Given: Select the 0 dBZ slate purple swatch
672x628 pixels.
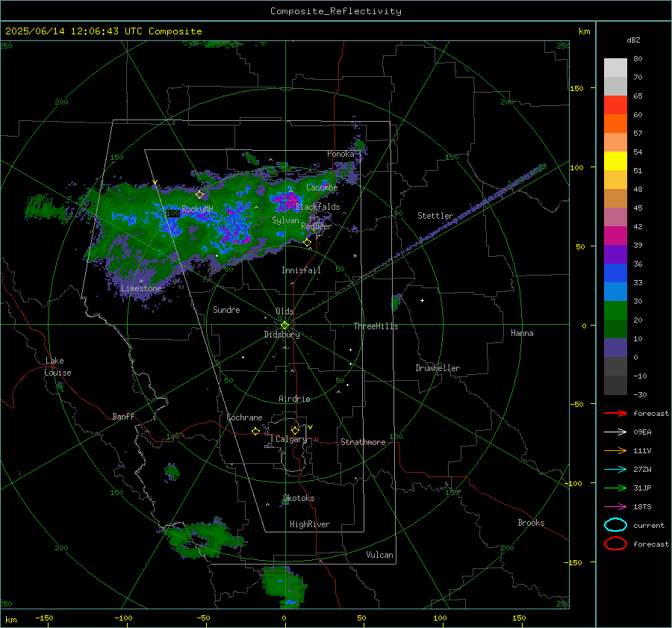Looking at the screenshot, I should pos(615,348).
